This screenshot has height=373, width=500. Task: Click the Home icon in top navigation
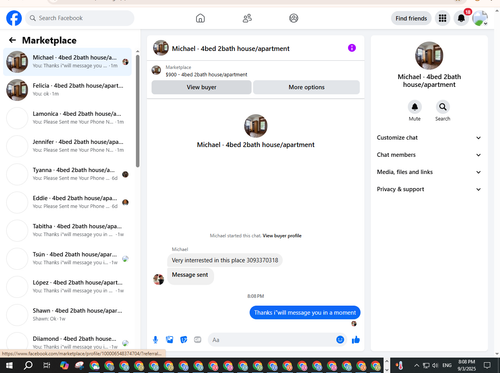tap(200, 18)
